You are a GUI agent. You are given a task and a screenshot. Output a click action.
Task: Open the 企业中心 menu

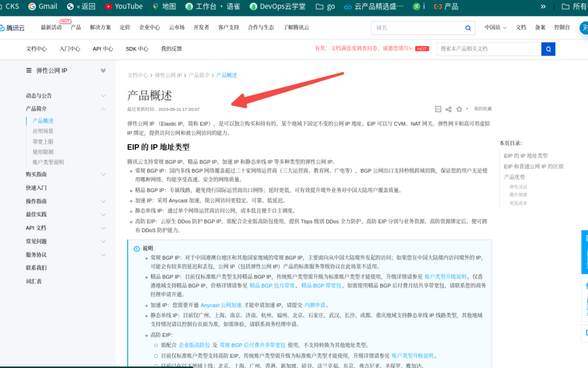click(x=149, y=27)
